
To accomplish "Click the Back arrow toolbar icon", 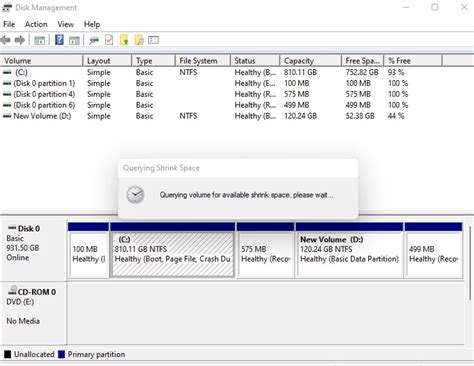I will pyautogui.click(x=5, y=40).
